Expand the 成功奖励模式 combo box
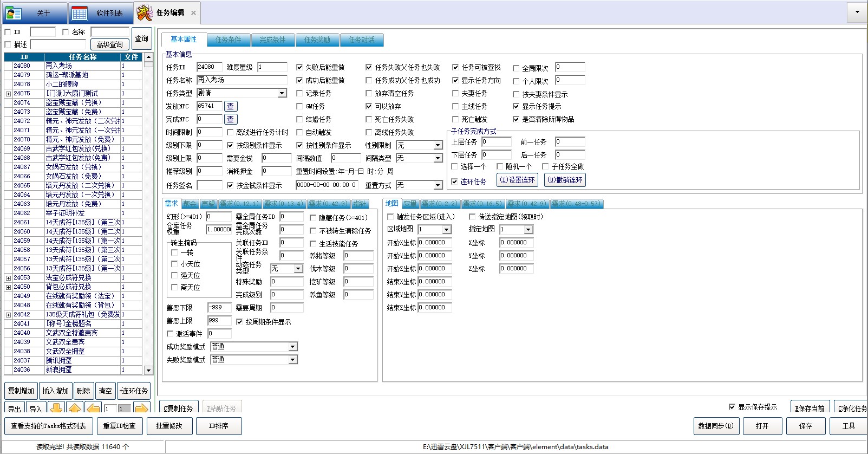Viewport: 868px width, 454px height. (292, 347)
